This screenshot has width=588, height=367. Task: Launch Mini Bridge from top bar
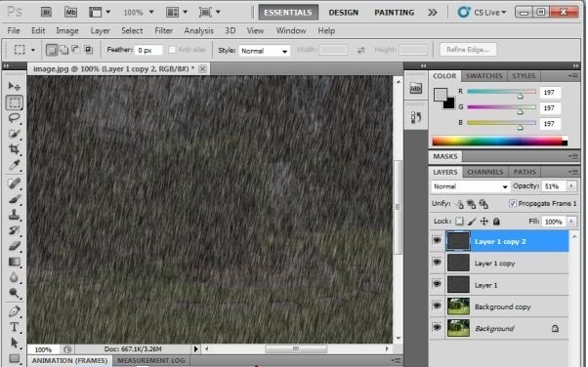(70, 13)
